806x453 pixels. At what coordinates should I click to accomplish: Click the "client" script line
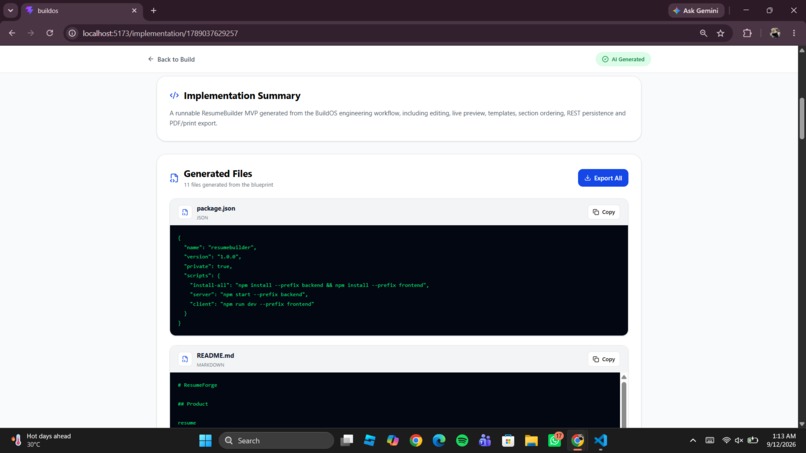(x=252, y=304)
